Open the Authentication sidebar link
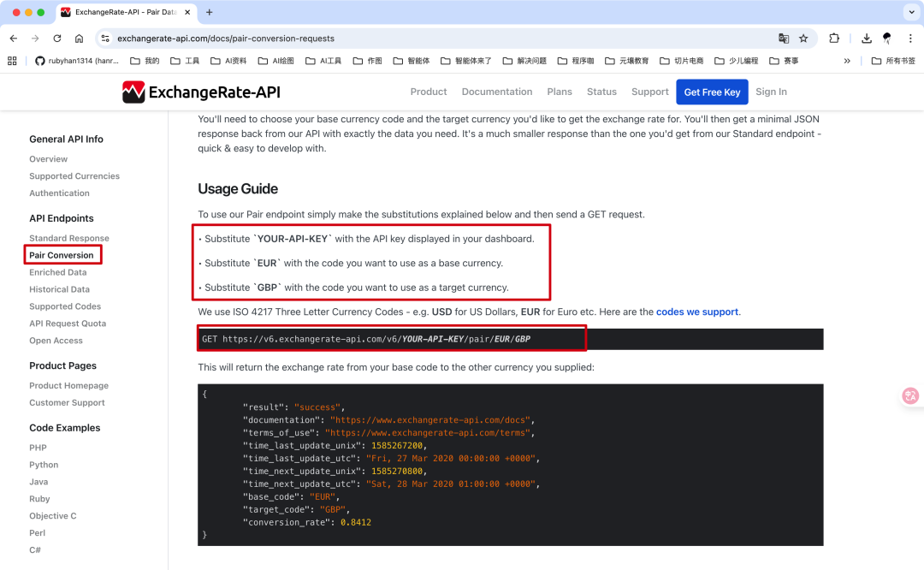 [x=60, y=193]
